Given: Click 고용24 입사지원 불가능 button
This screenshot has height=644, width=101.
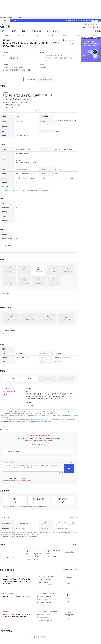Looking at the screenshot, I should [46, 79].
